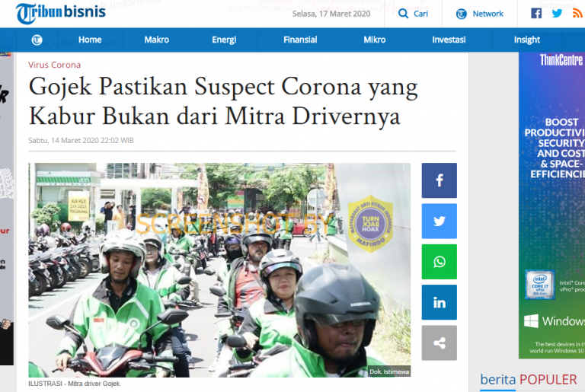Viewport: 585px width, 392px height.
Task: Open Twitter bird icon in header
Action: (557, 14)
